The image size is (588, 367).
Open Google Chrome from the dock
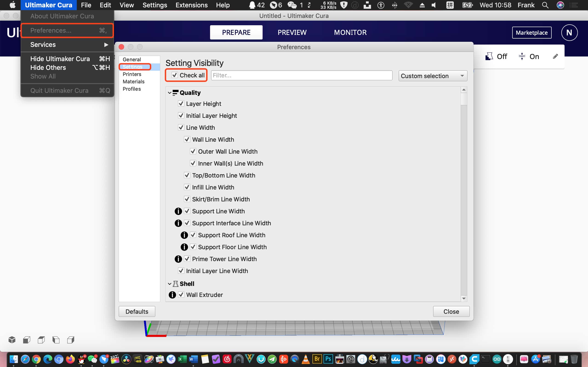(x=36, y=359)
